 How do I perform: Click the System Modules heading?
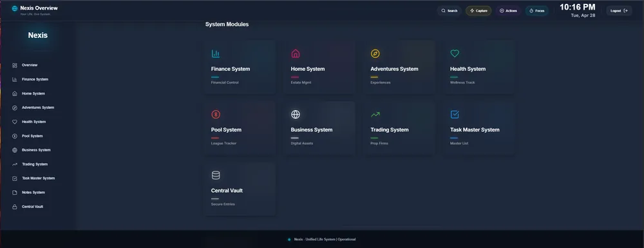tap(227, 24)
